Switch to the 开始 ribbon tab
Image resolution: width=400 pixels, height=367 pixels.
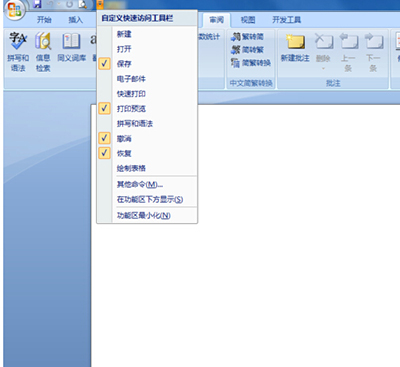[x=44, y=20]
